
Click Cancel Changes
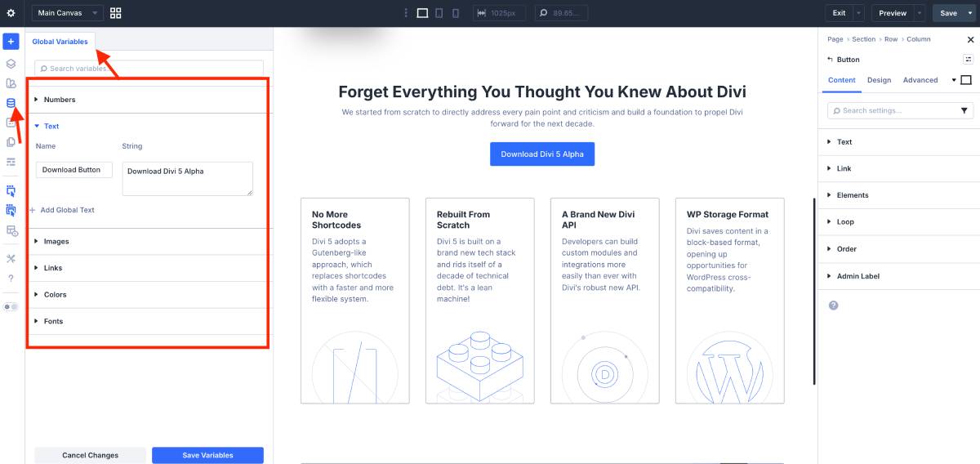click(x=90, y=455)
